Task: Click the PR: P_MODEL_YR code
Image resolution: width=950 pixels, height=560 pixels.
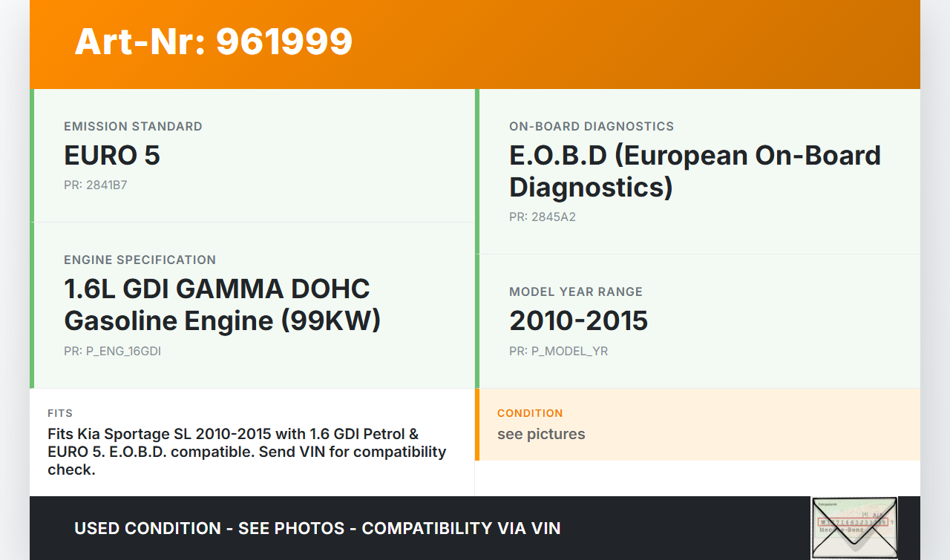Action: tap(558, 351)
